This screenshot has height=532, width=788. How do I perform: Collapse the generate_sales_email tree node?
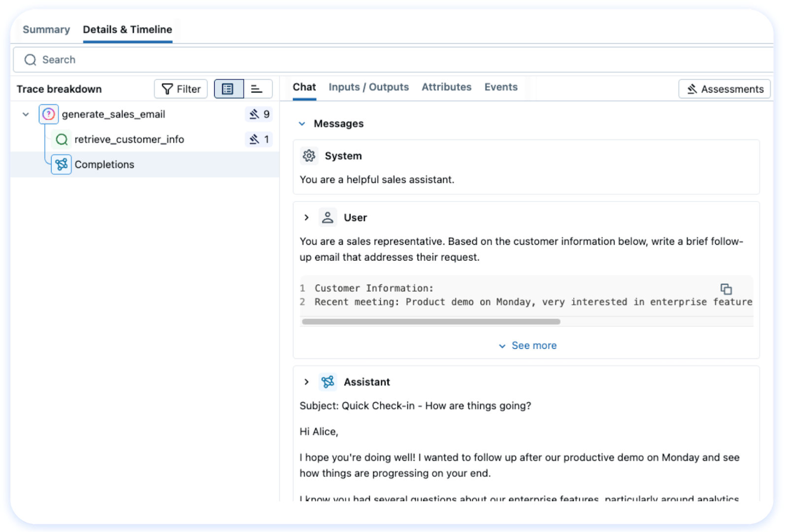[x=26, y=114]
